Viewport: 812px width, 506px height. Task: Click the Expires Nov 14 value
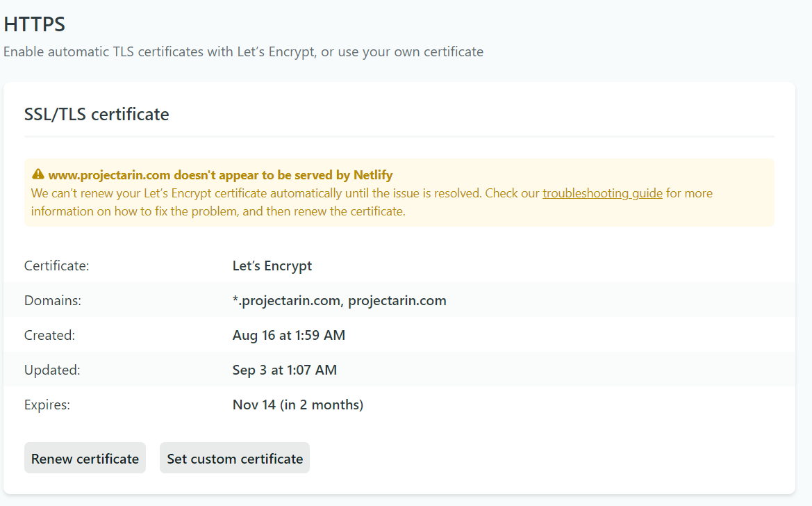(297, 405)
